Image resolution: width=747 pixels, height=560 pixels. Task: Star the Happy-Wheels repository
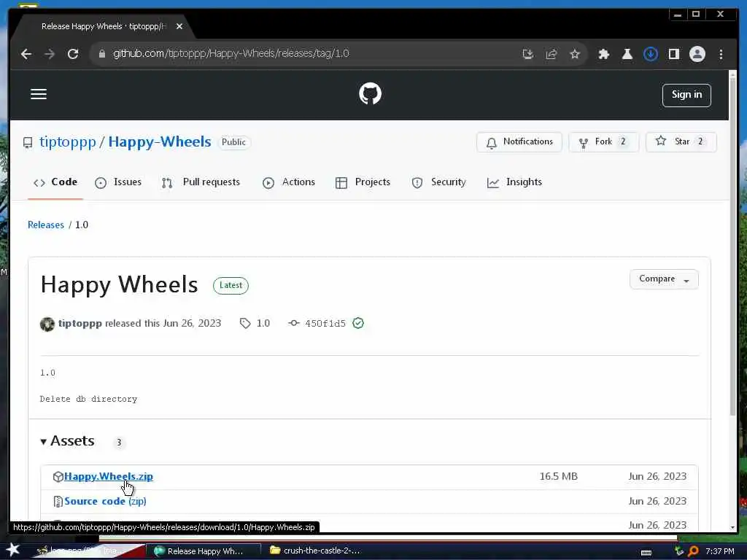(x=681, y=142)
